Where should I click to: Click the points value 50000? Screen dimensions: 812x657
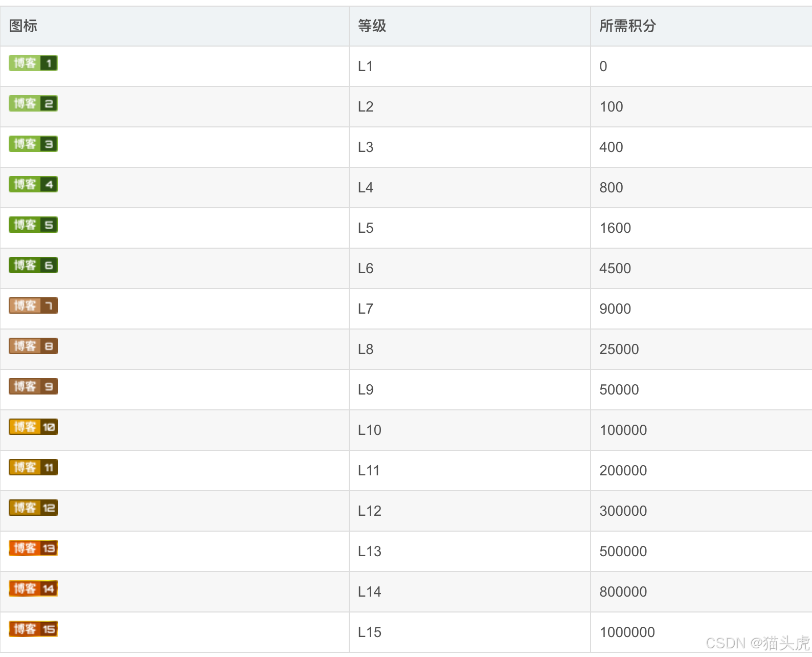(619, 389)
